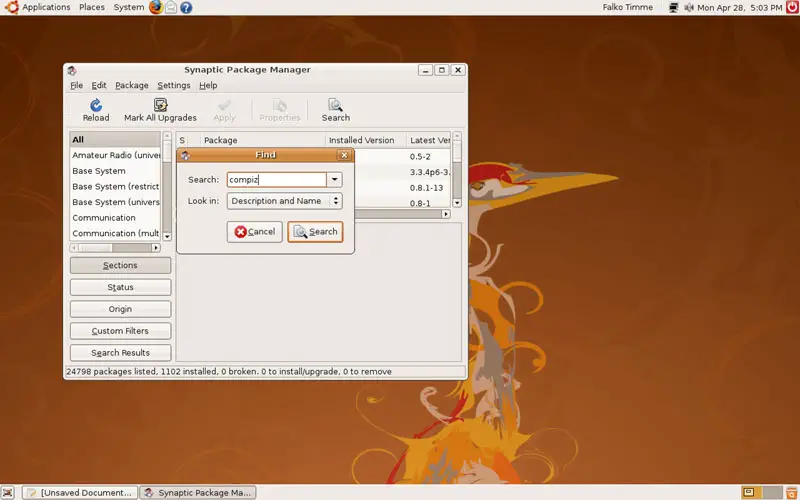
Task: Open the Applications menu
Action: point(46,7)
